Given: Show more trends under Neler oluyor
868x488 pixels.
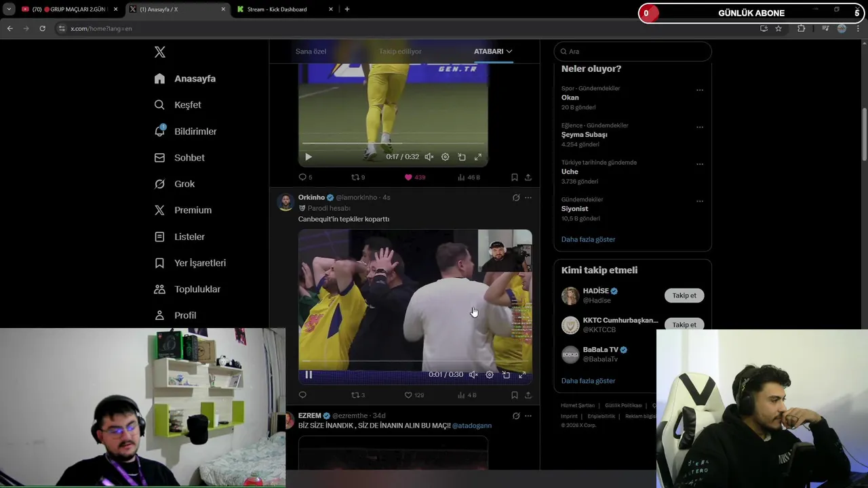Looking at the screenshot, I should coord(589,239).
